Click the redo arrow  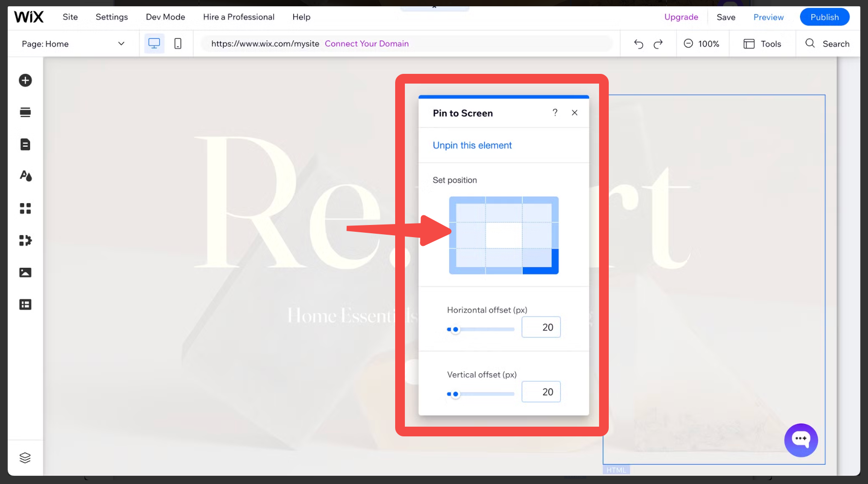(x=658, y=44)
